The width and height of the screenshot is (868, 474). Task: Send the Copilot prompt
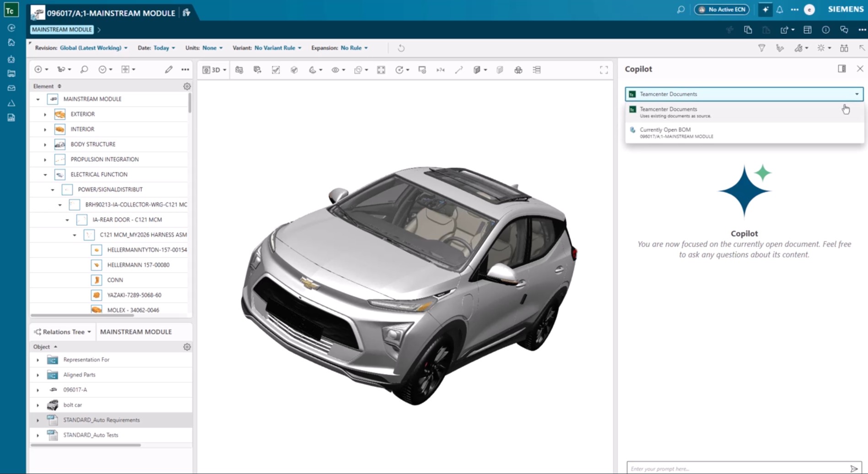(x=854, y=469)
